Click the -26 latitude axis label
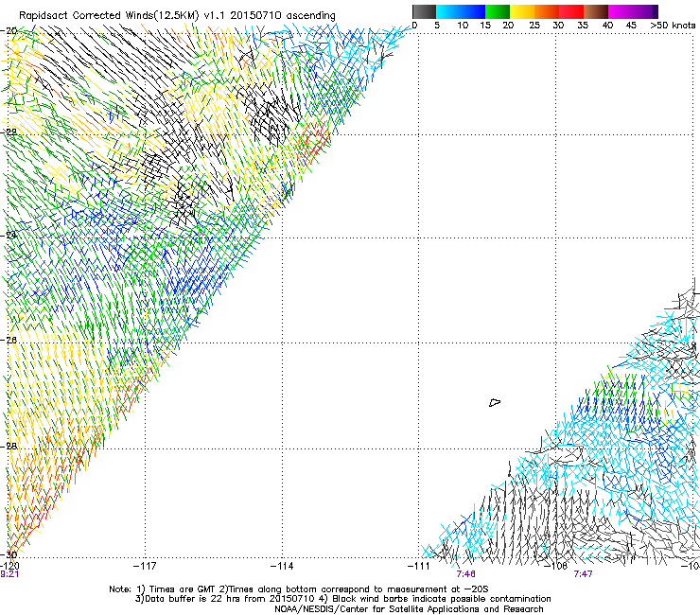The height and width of the screenshot is (615, 700). 9,341
